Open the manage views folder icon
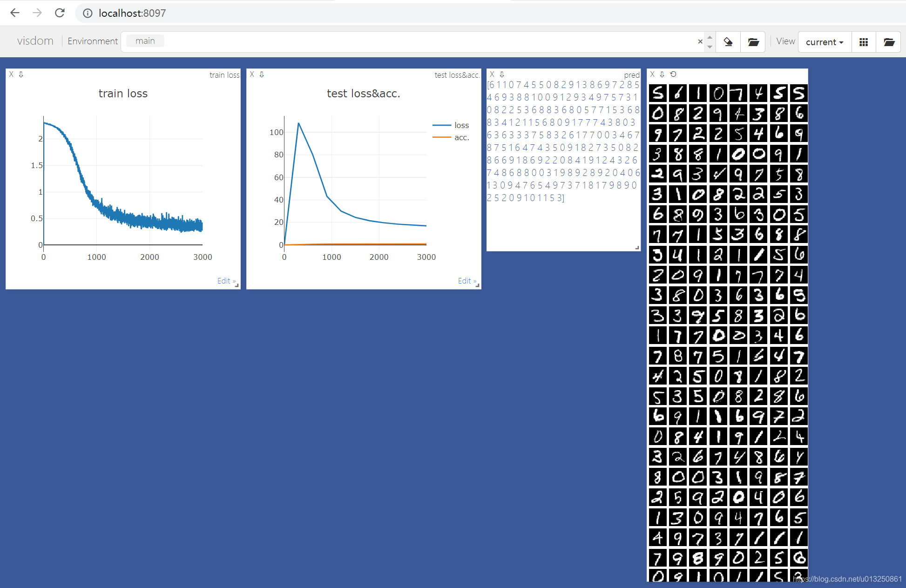Screen dimensions: 906x588 click(889, 42)
